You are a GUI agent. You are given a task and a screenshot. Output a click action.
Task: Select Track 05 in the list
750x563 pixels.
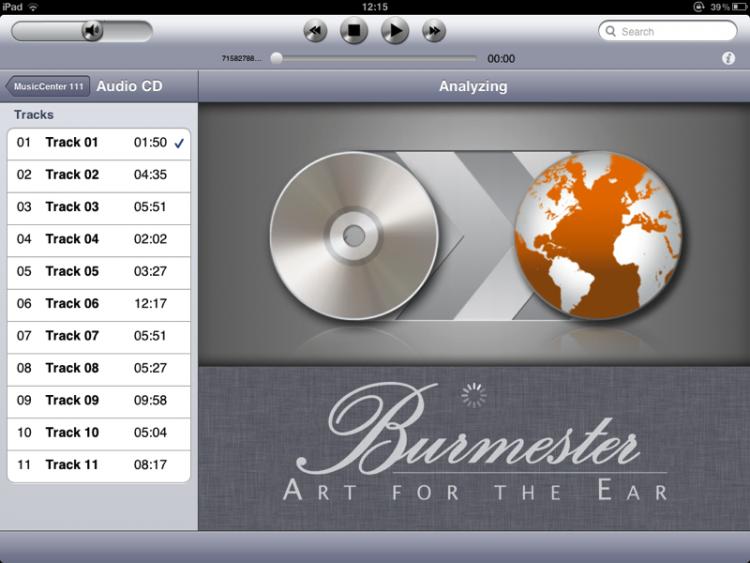point(99,271)
